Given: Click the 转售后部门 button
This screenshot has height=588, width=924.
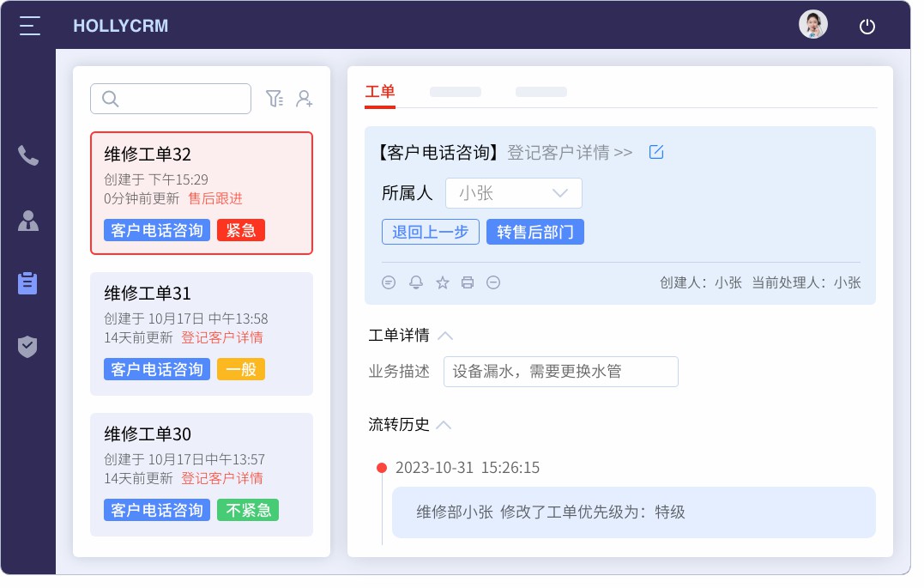Looking at the screenshot, I should pos(534,232).
